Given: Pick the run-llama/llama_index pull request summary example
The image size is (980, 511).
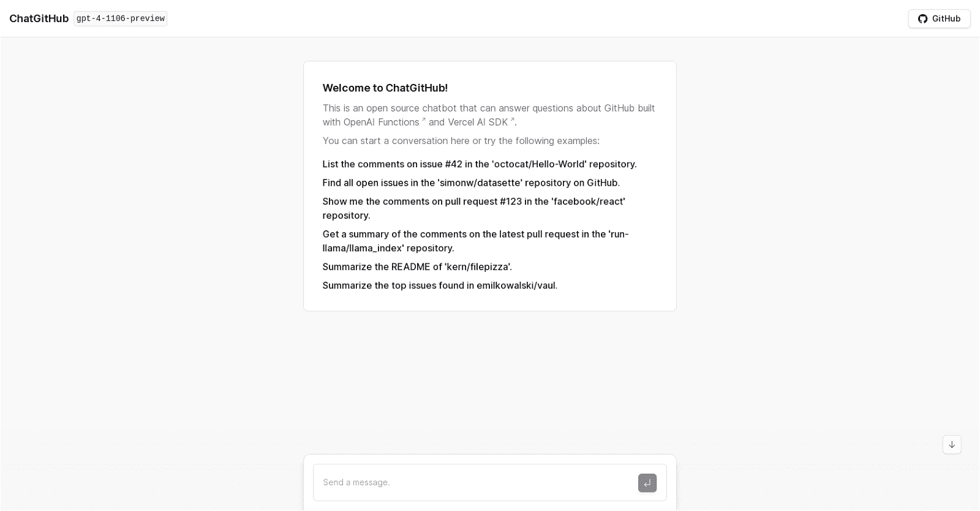Looking at the screenshot, I should [476, 241].
